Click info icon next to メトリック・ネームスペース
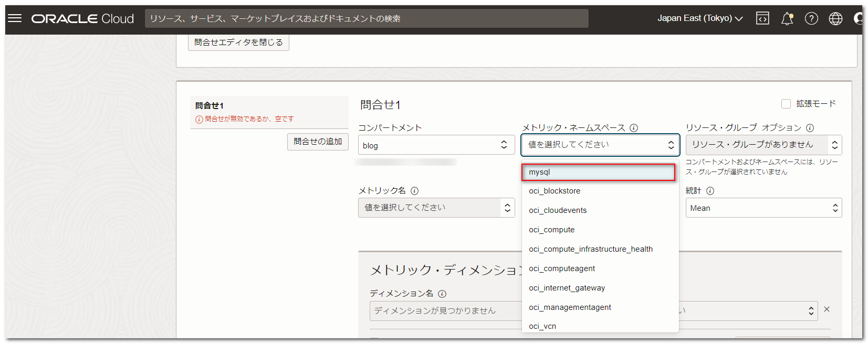The width and height of the screenshot is (868, 344). click(x=634, y=128)
